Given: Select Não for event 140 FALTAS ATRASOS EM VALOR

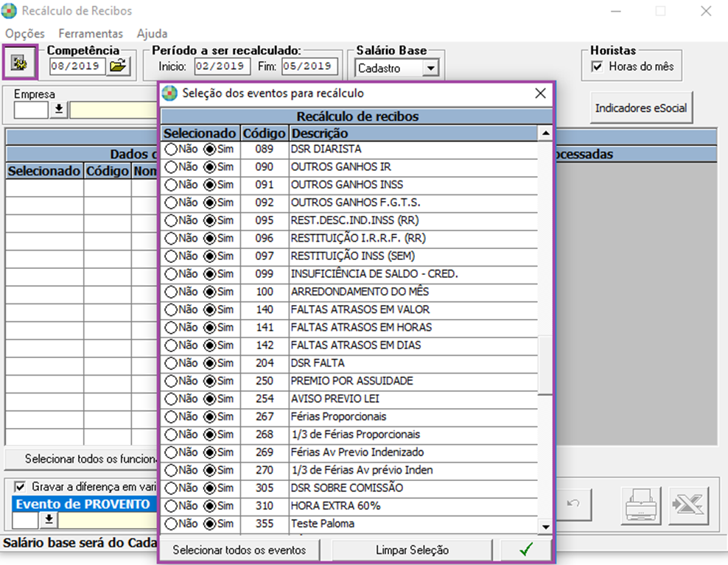Looking at the screenshot, I should [x=171, y=309].
